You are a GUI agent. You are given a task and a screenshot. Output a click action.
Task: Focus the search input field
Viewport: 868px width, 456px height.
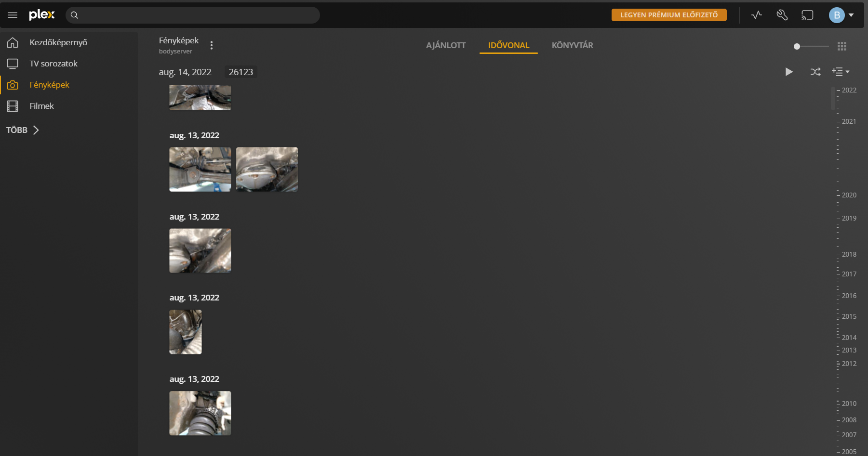pyautogui.click(x=193, y=15)
